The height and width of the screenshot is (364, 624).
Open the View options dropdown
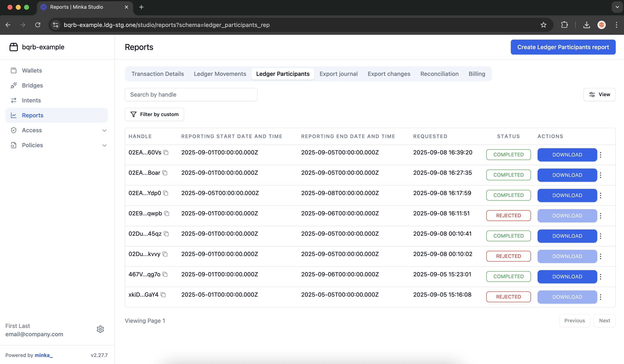tap(599, 94)
